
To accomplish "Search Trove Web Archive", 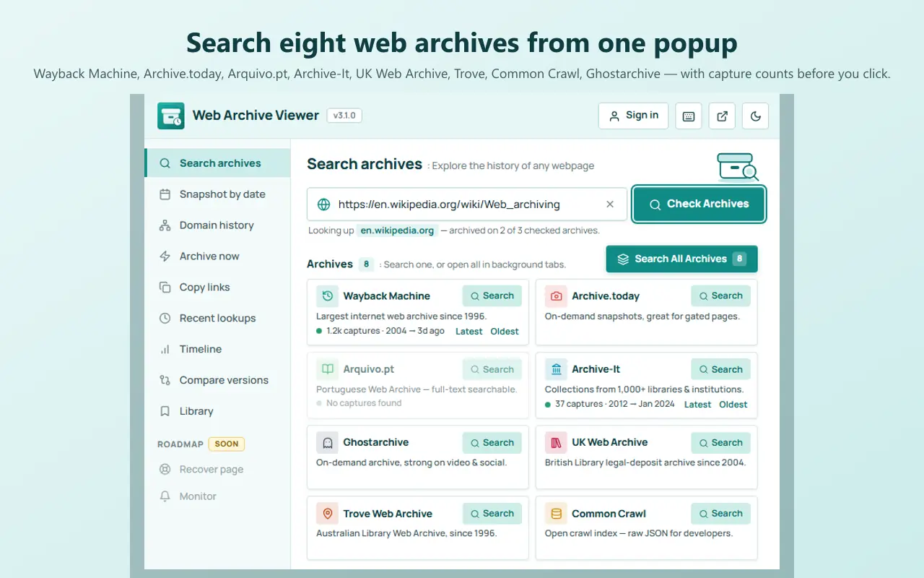I will click(492, 514).
